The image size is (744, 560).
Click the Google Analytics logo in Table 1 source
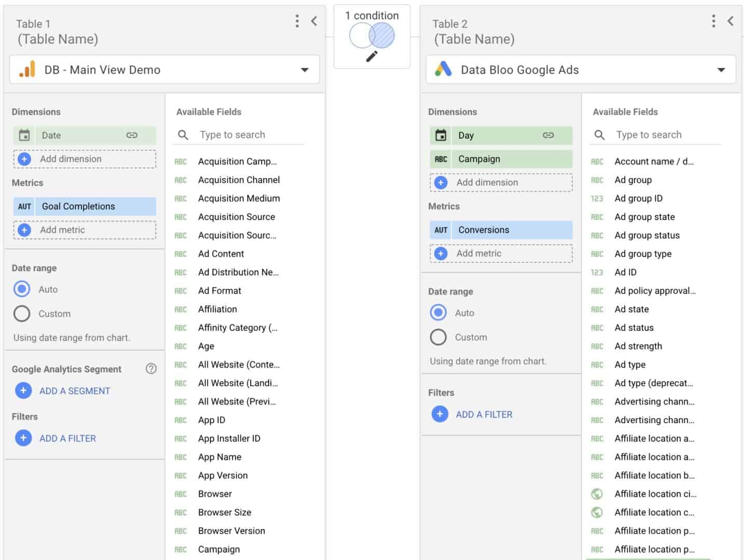(x=27, y=69)
